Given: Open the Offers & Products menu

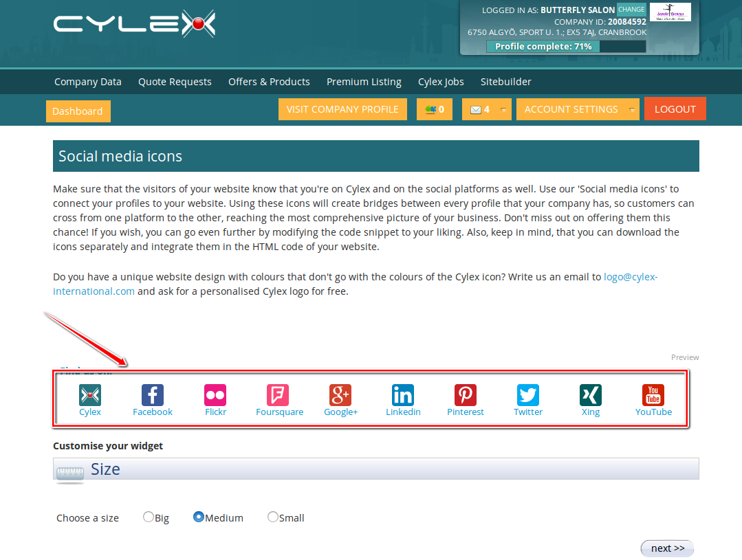Looking at the screenshot, I should (x=269, y=81).
